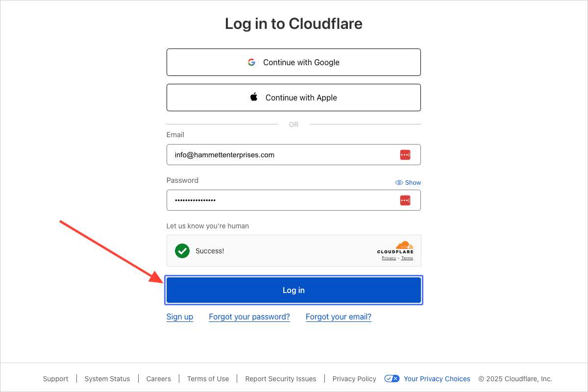The width and height of the screenshot is (588, 392).
Task: Click Forgot your password? link
Action: pos(249,317)
